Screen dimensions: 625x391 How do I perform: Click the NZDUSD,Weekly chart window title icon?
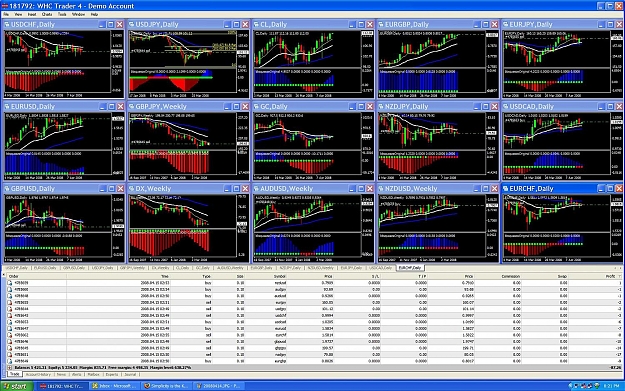click(x=381, y=189)
